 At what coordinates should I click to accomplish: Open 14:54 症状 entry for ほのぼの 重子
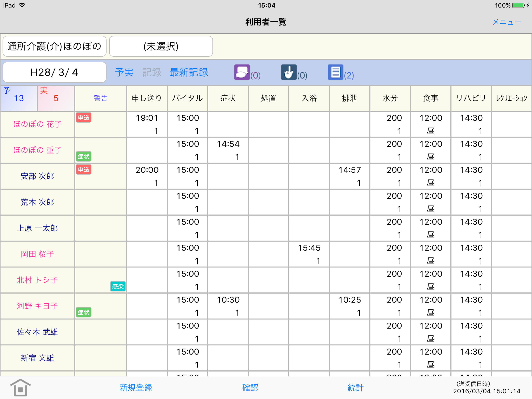(228, 150)
